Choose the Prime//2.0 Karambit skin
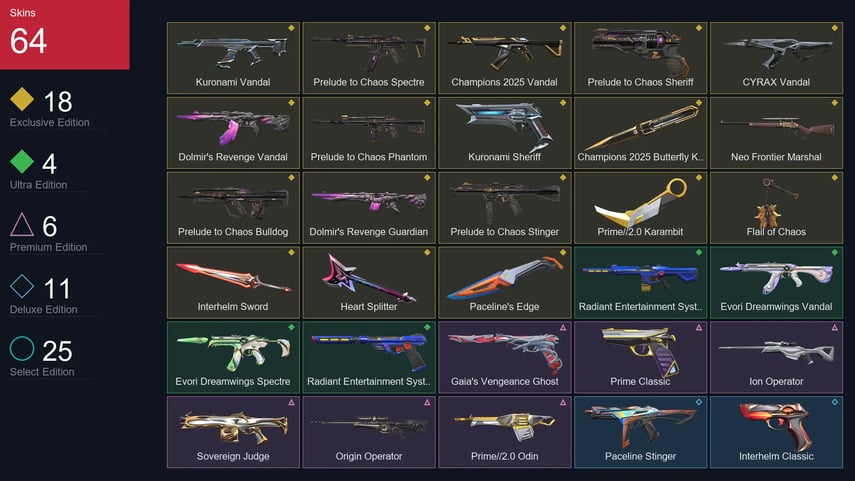Viewport: 855px width, 481px height. [641, 208]
